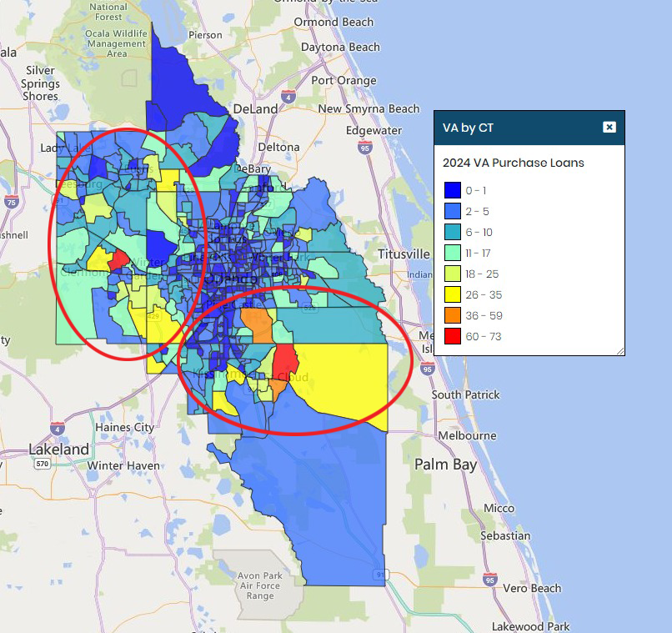Click the DeLand map label
This screenshot has width=672, height=633.
255,109
